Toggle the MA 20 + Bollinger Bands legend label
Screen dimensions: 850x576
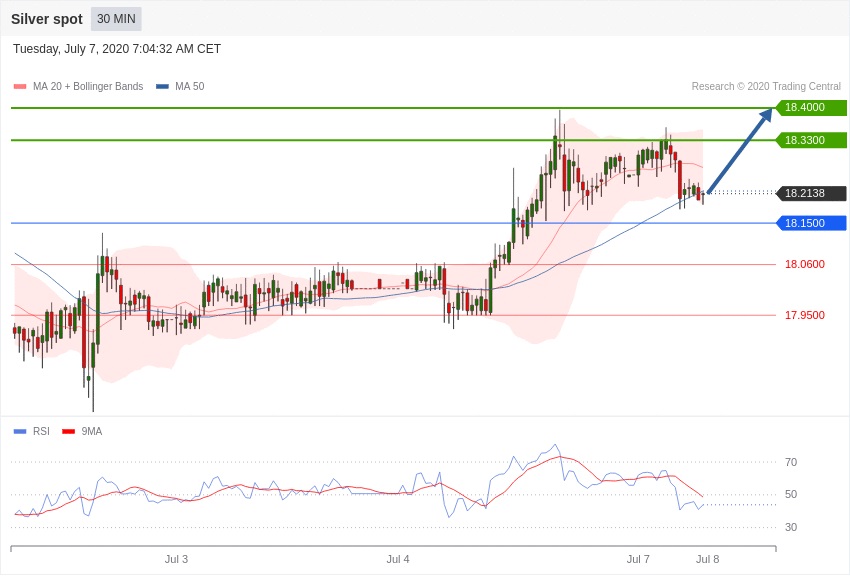click(x=87, y=87)
